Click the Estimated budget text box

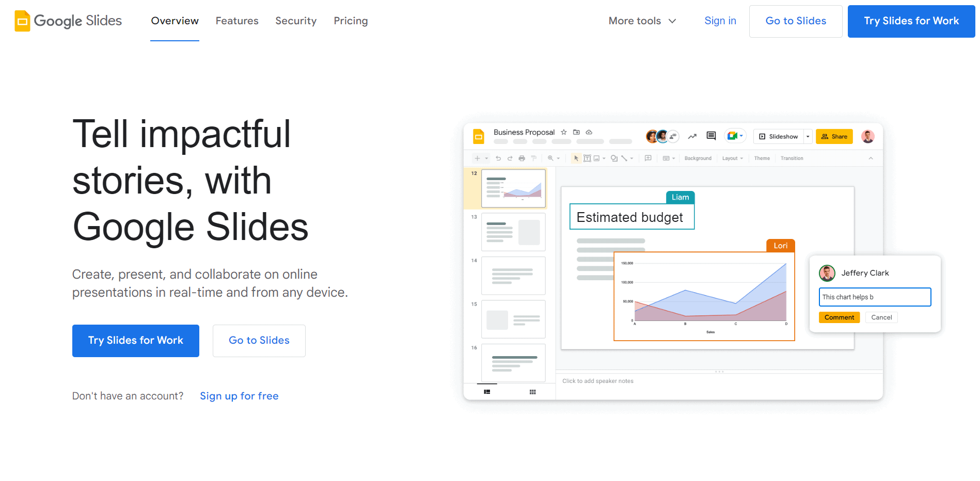[632, 217]
